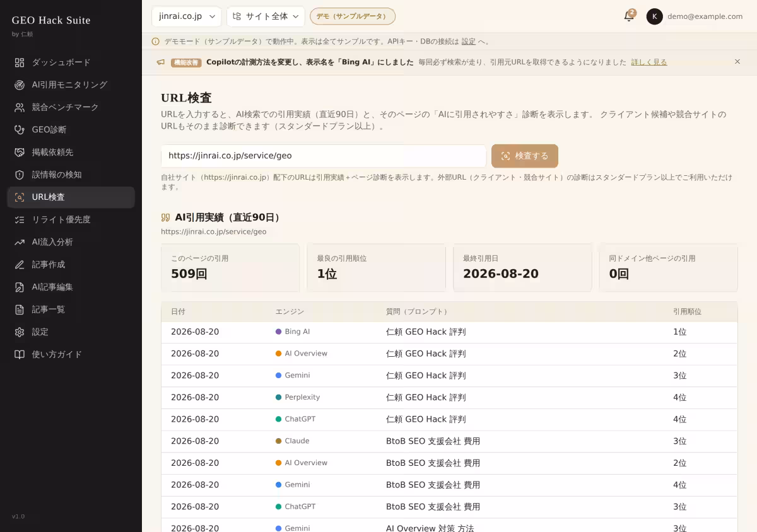Click the Claude engine cell

[292, 441]
